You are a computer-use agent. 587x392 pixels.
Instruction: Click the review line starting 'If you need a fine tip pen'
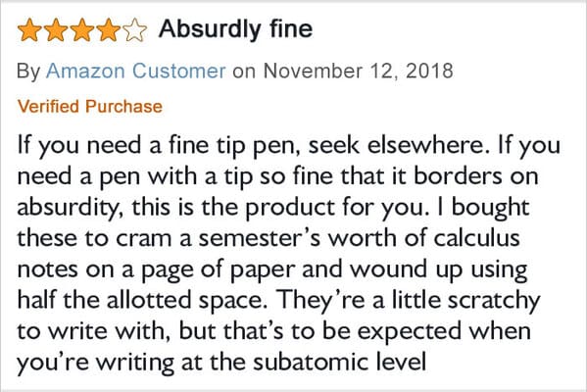click(289, 146)
